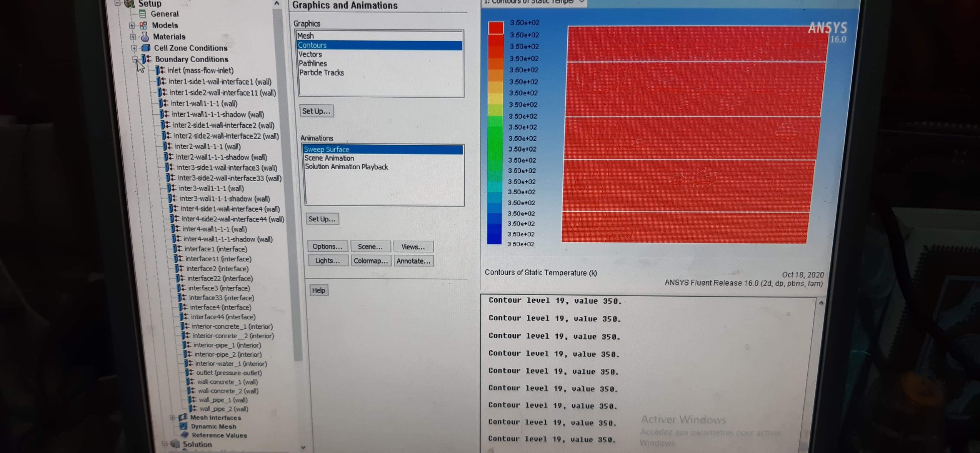
Task: Open the Views dialog
Action: (x=413, y=247)
